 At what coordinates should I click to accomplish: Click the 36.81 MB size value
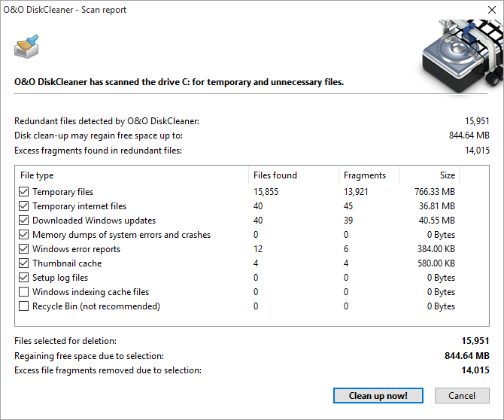point(437,206)
